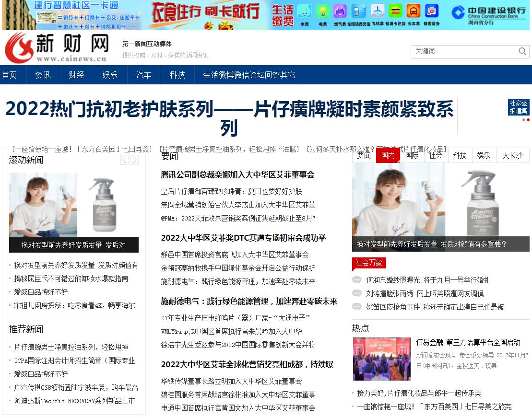This screenshot has width=532, height=418.
Task: Open the 财经 navigation menu item
Action: pos(77,75)
